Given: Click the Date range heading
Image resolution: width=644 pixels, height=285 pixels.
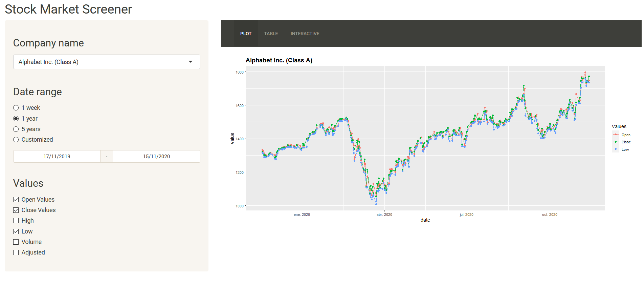Looking at the screenshot, I should click(38, 92).
